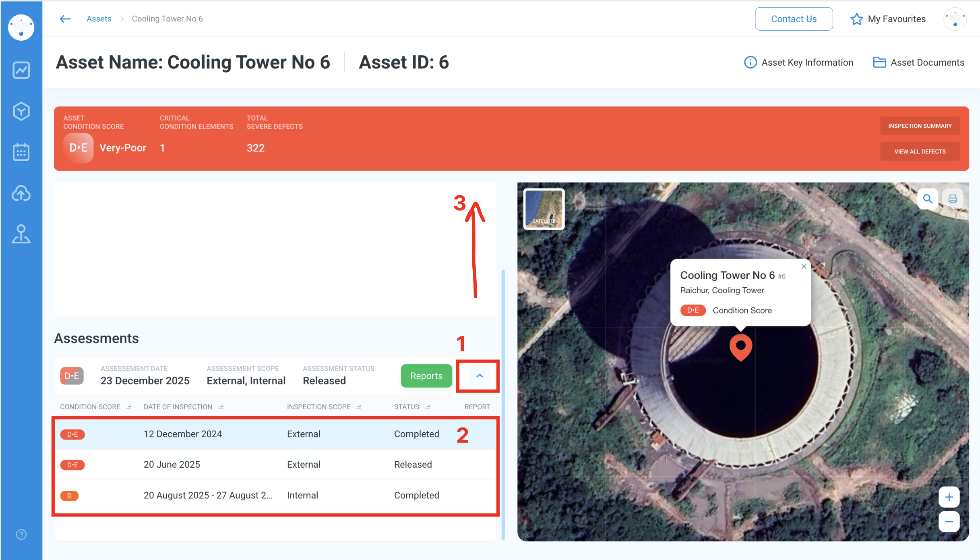
Task: Switch map using Satellite thumbnail
Action: [544, 209]
